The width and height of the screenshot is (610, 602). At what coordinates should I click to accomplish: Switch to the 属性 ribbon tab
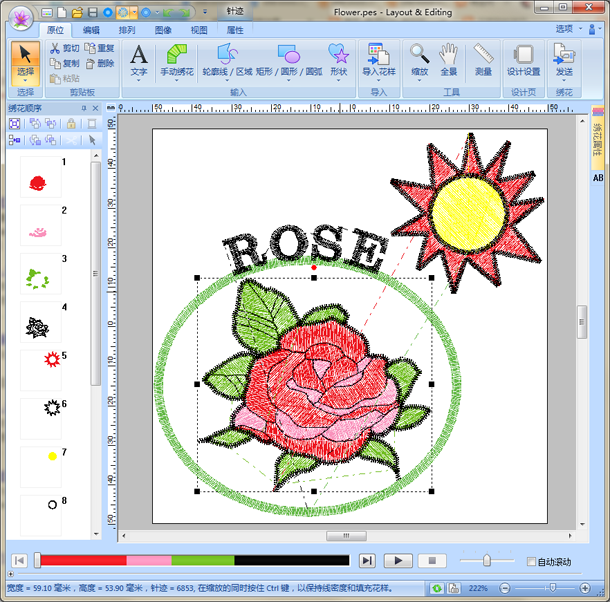[x=235, y=30]
